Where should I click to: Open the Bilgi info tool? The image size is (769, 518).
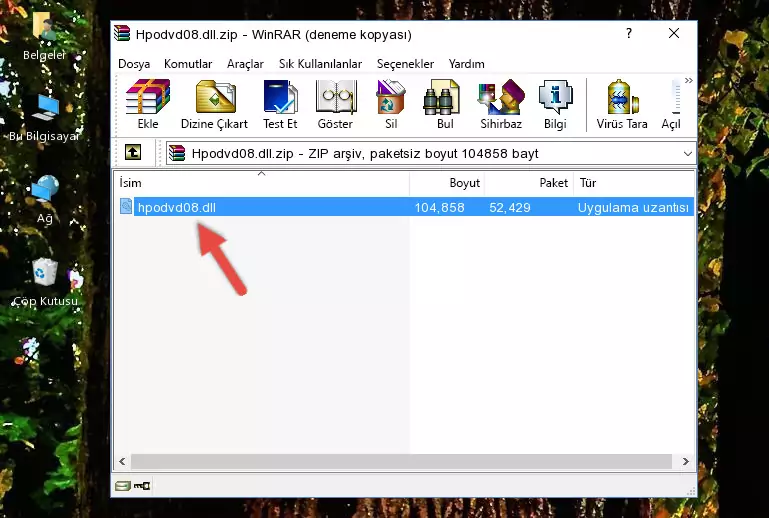tap(555, 104)
